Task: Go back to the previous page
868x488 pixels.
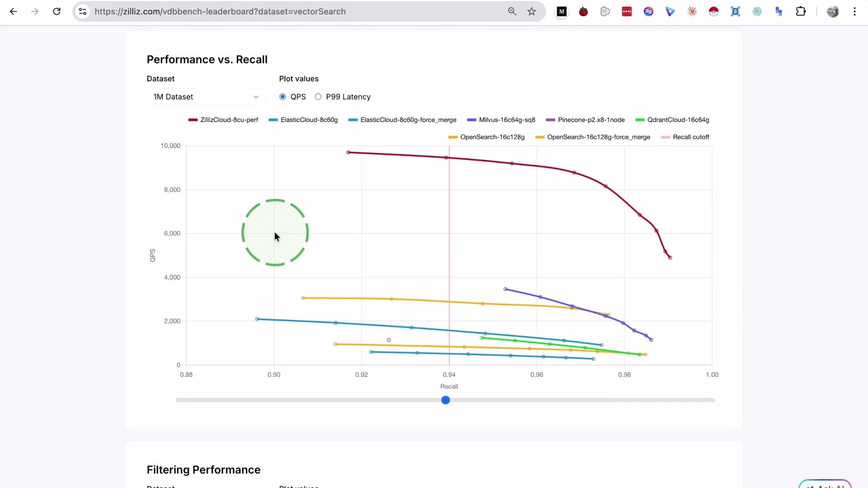Action: [14, 12]
